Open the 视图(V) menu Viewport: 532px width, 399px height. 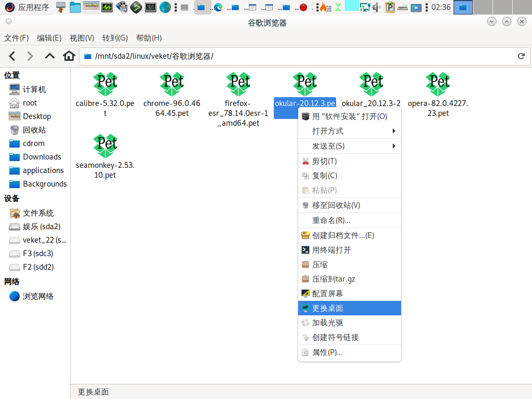click(82, 38)
